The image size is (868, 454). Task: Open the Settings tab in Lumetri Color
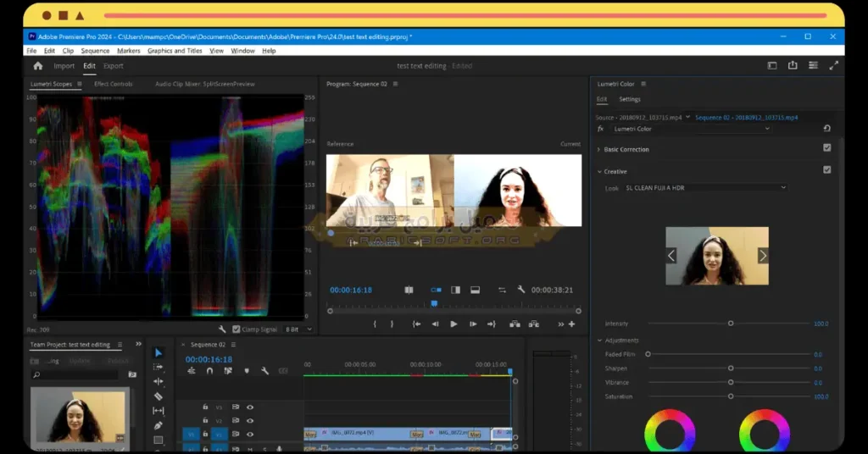(630, 99)
